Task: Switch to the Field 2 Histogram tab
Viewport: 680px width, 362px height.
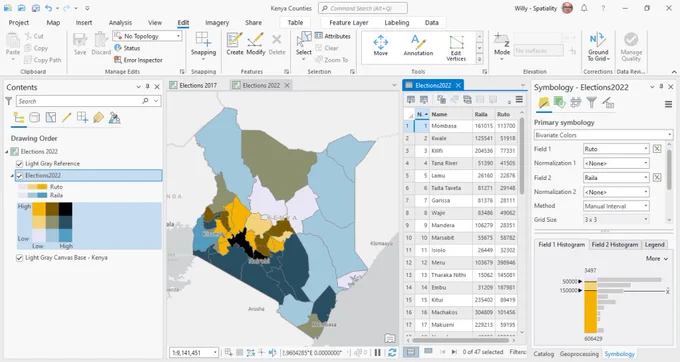Action: 615,245
